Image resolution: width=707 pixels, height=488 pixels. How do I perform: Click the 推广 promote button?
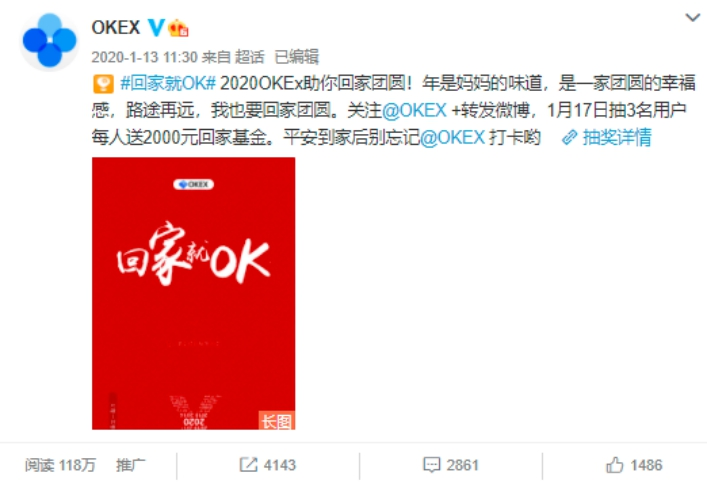[x=130, y=465]
